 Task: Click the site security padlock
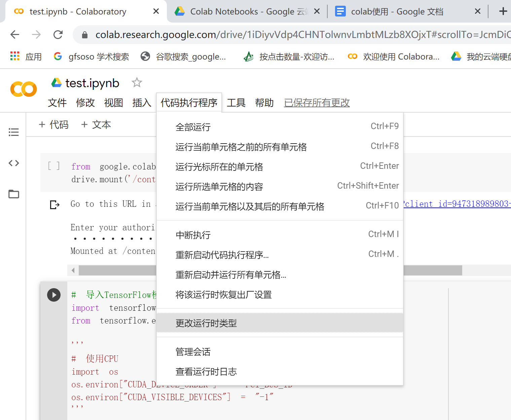[85, 35]
